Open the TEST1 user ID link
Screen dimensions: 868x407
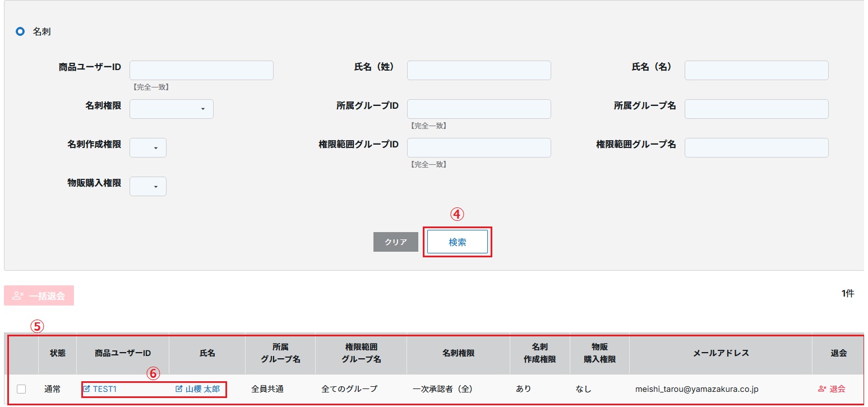click(105, 389)
